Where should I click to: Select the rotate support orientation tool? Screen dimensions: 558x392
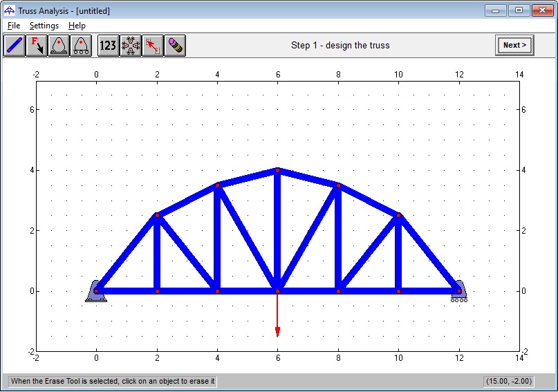tap(131, 46)
